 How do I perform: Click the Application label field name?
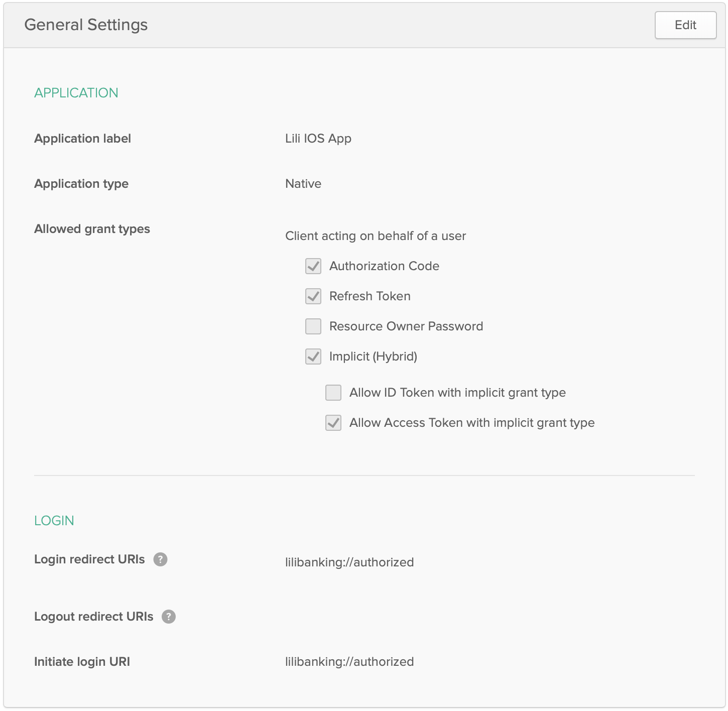pyautogui.click(x=82, y=139)
